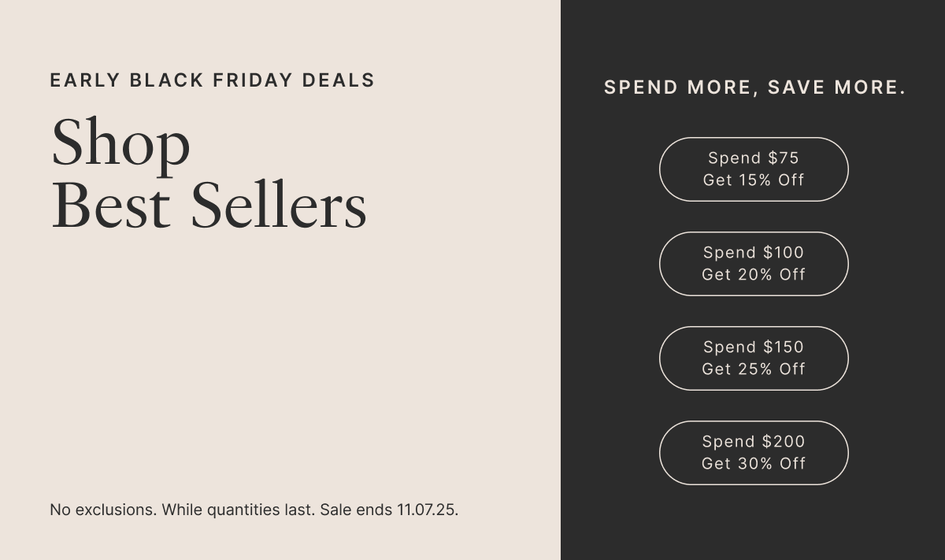The image size is (945, 560).
Task: Choose the Spend $150 Get 25% Off tier
Action: [x=754, y=358]
